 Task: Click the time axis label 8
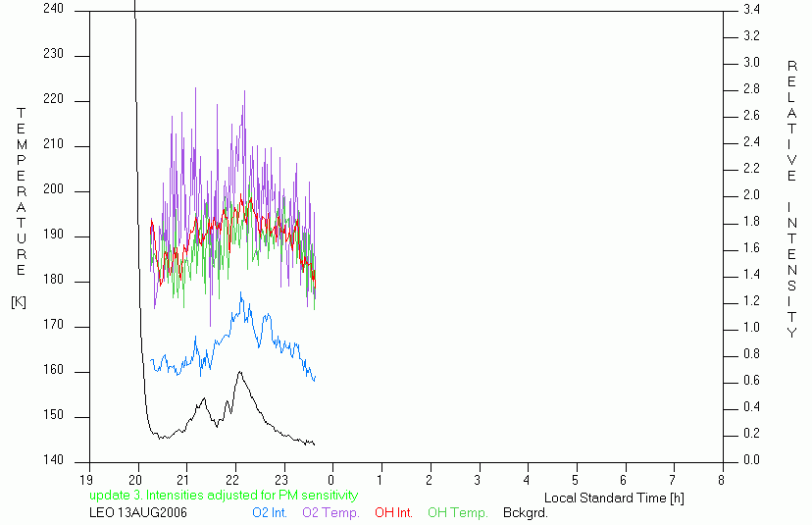[x=721, y=480]
